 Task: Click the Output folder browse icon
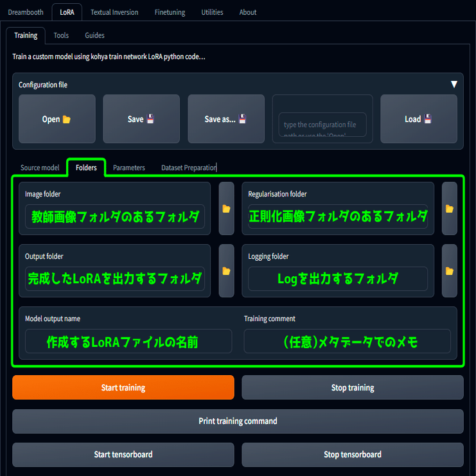tap(226, 271)
